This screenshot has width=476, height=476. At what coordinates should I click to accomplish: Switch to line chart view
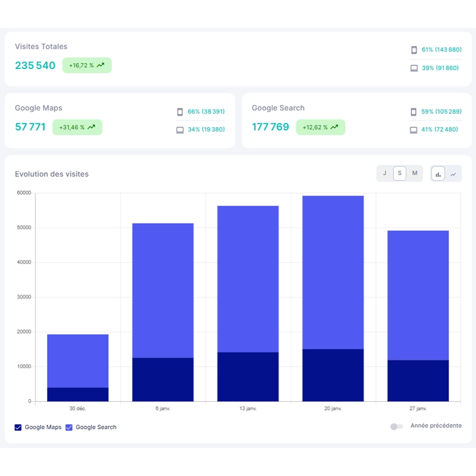453,174
